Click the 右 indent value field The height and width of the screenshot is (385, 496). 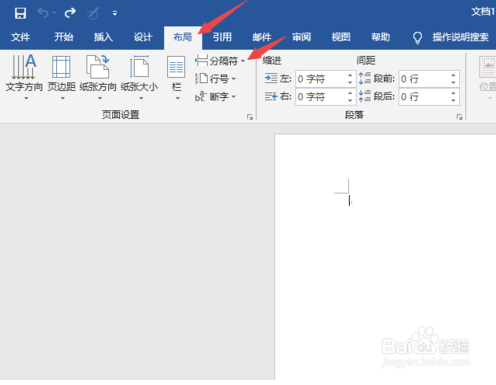320,97
